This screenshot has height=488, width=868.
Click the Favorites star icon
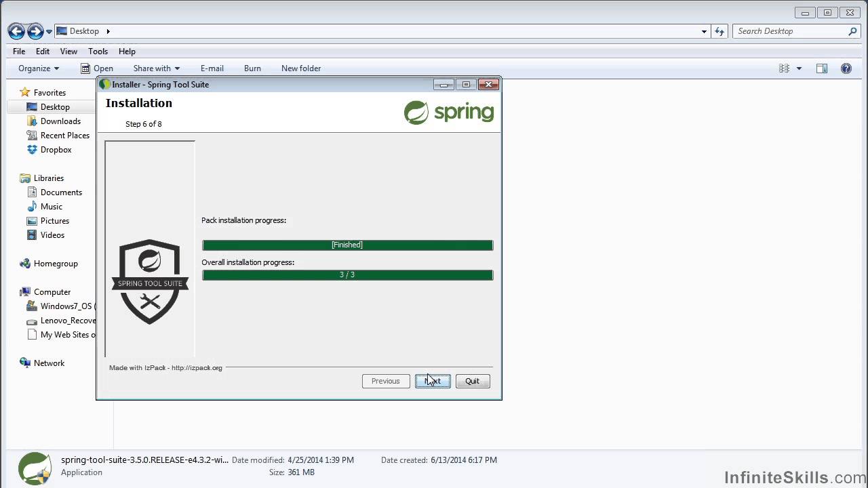click(x=25, y=92)
